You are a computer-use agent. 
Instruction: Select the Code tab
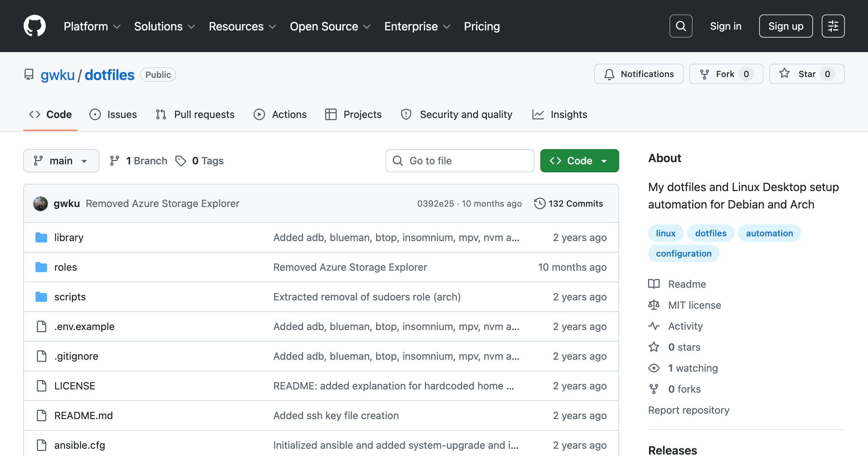(x=50, y=114)
